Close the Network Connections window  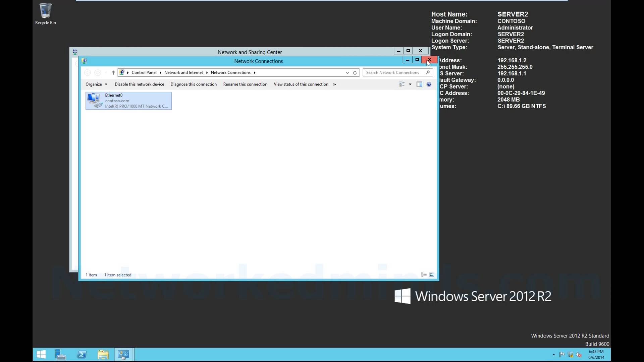click(430, 60)
